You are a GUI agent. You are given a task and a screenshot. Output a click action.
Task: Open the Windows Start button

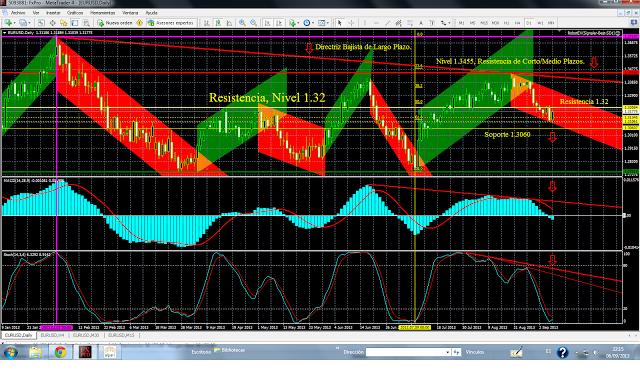coord(11,352)
